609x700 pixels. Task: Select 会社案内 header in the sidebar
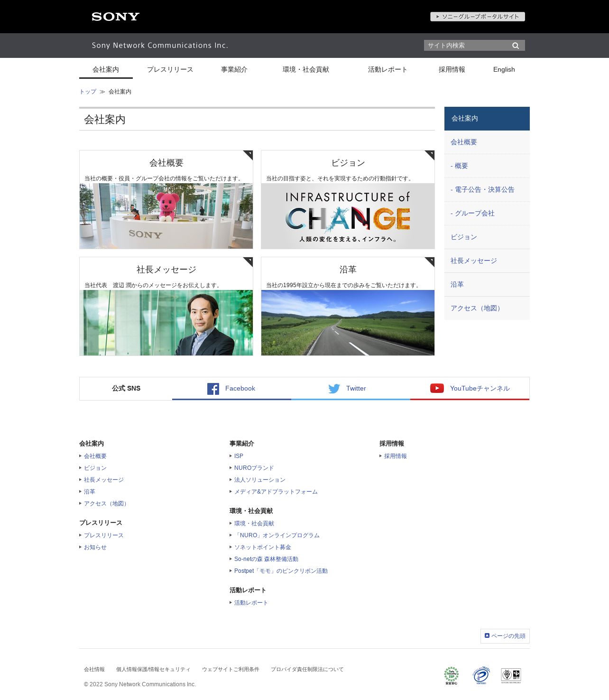click(x=487, y=119)
